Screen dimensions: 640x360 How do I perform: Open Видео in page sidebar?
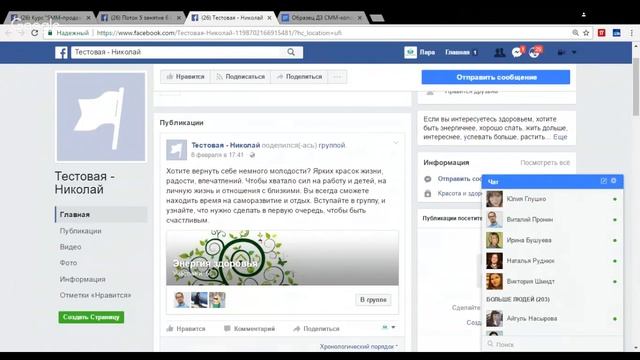70,247
